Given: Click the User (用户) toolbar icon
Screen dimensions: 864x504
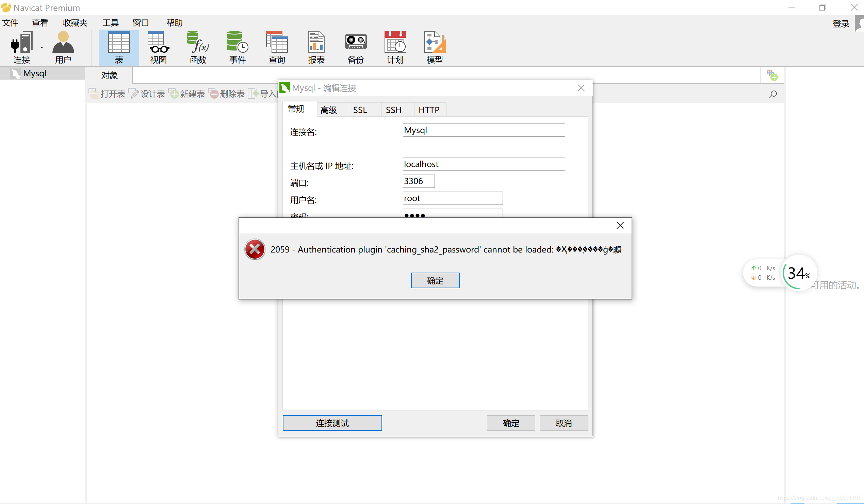Looking at the screenshot, I should (x=63, y=47).
